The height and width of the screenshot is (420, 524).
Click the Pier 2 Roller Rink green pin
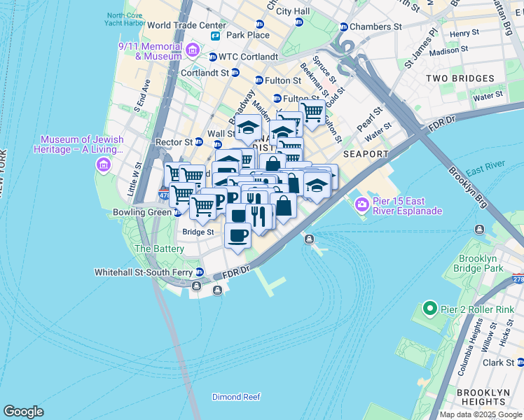[430, 309]
